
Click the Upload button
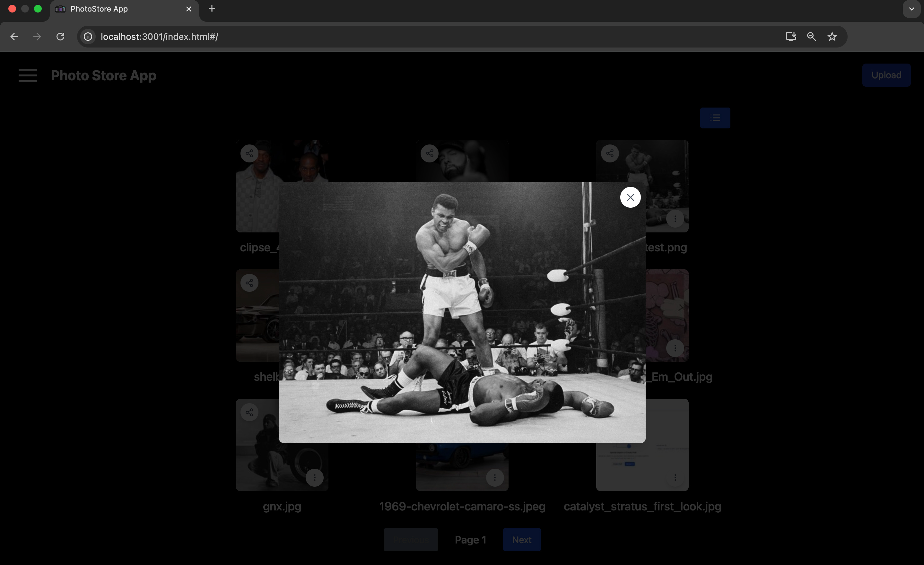(x=886, y=75)
